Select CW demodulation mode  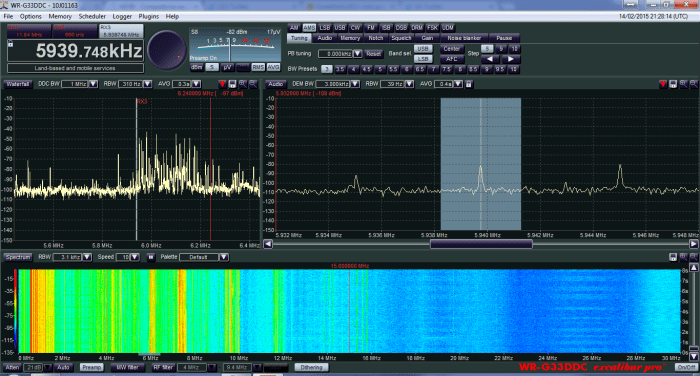355,28
